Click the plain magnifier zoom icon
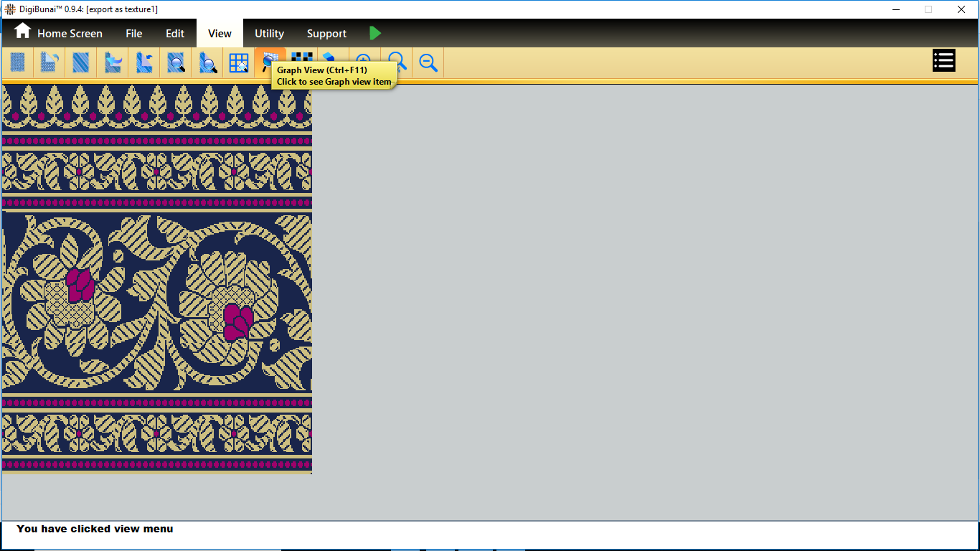 tap(397, 62)
